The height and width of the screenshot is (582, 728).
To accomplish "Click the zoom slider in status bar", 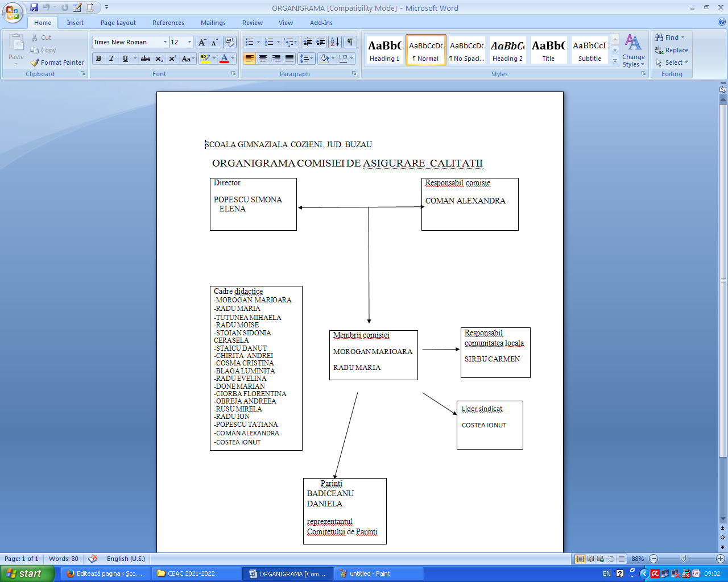I will click(684, 559).
